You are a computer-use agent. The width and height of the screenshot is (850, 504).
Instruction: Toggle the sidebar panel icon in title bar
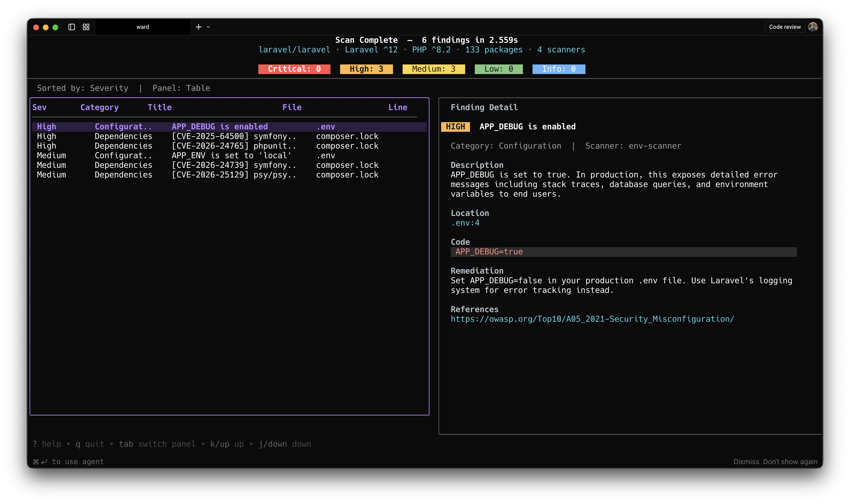tap(72, 26)
